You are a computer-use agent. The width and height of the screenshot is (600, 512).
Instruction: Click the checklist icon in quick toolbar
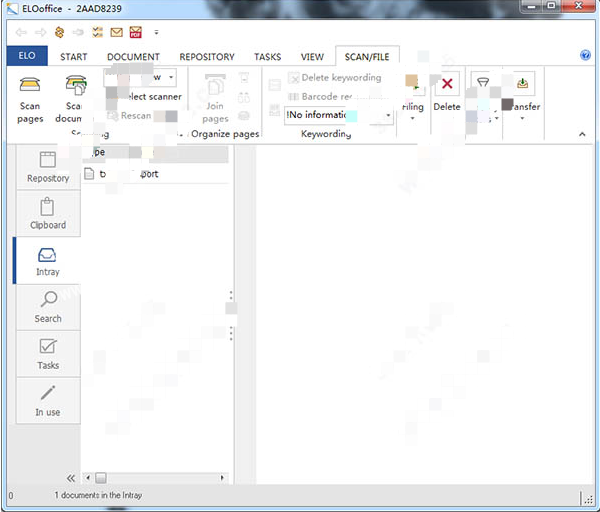coord(98,33)
